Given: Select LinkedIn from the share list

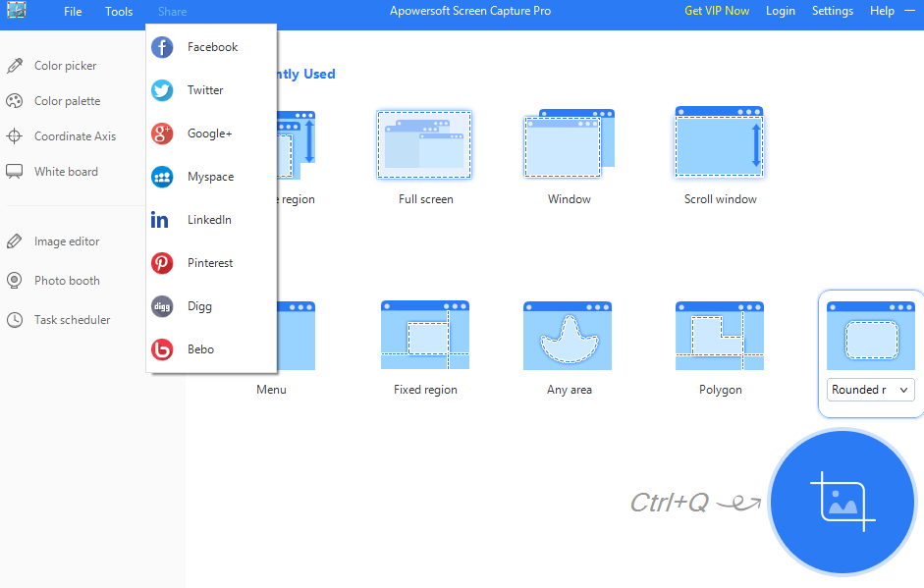Looking at the screenshot, I should pos(209,220).
